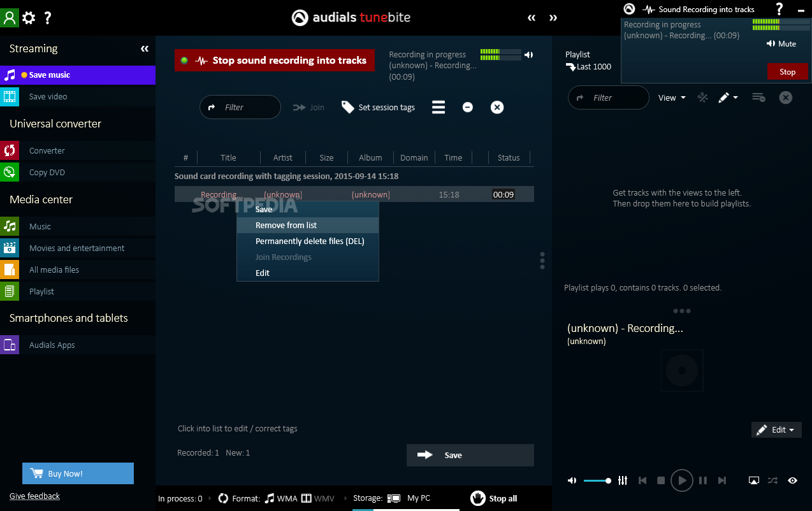Clear playlist with X circle icon
812x511 pixels.
point(787,97)
